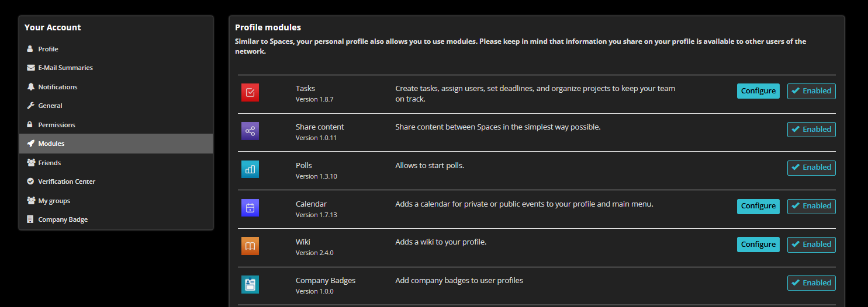This screenshot has width=868, height=307.
Task: Toggle Enabled state for Share content module
Action: tap(811, 130)
